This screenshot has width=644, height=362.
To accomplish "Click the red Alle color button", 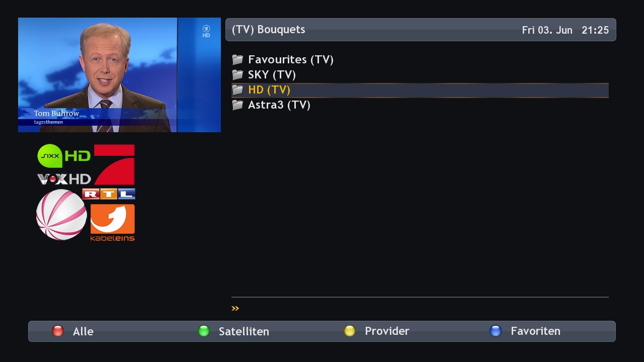I will (x=58, y=331).
